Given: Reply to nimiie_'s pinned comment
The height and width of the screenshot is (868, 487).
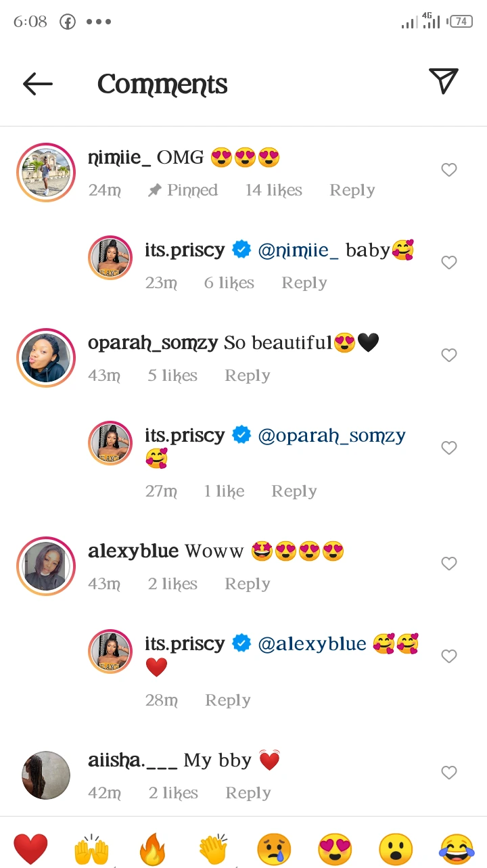Looking at the screenshot, I should tap(352, 190).
